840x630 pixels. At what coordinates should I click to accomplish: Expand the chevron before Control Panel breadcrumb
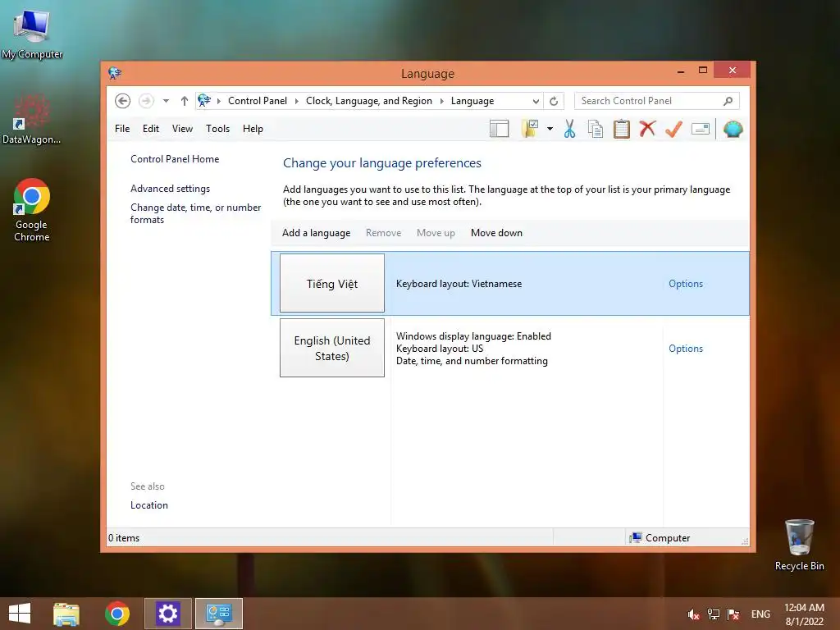click(218, 101)
